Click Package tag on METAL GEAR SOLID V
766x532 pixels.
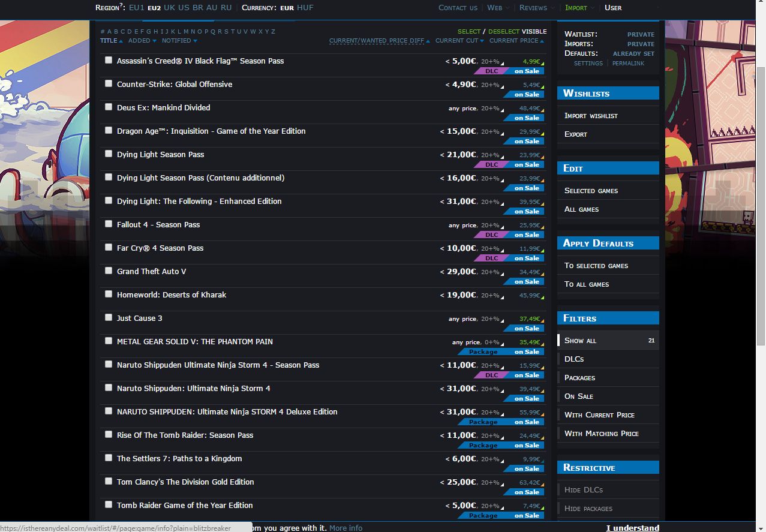point(483,352)
